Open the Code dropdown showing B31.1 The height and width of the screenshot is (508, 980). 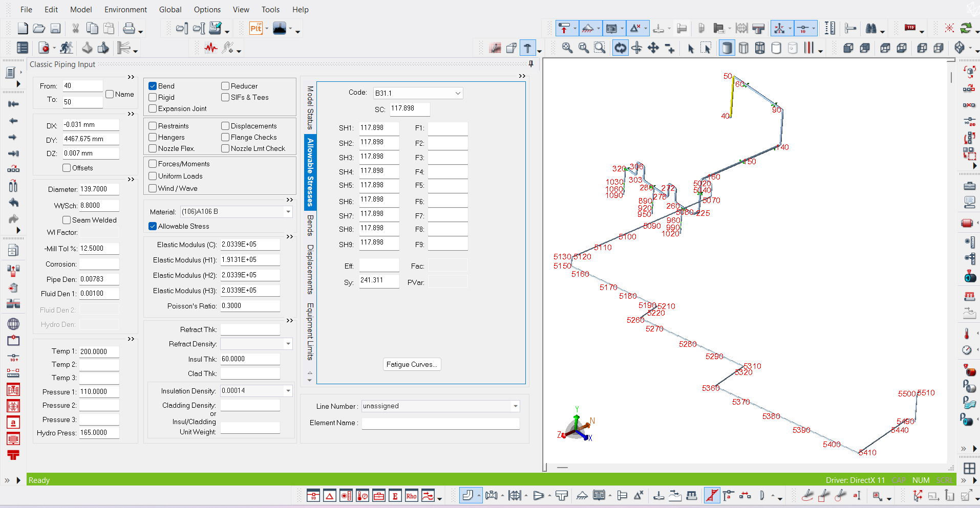[457, 93]
